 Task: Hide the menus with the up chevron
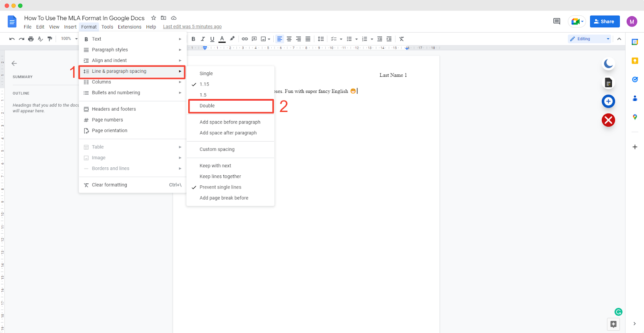click(x=619, y=39)
